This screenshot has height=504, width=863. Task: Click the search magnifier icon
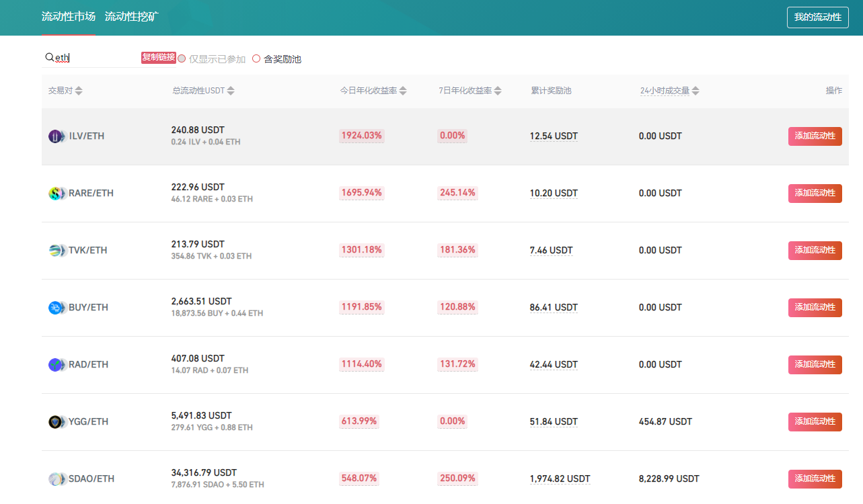click(x=49, y=58)
